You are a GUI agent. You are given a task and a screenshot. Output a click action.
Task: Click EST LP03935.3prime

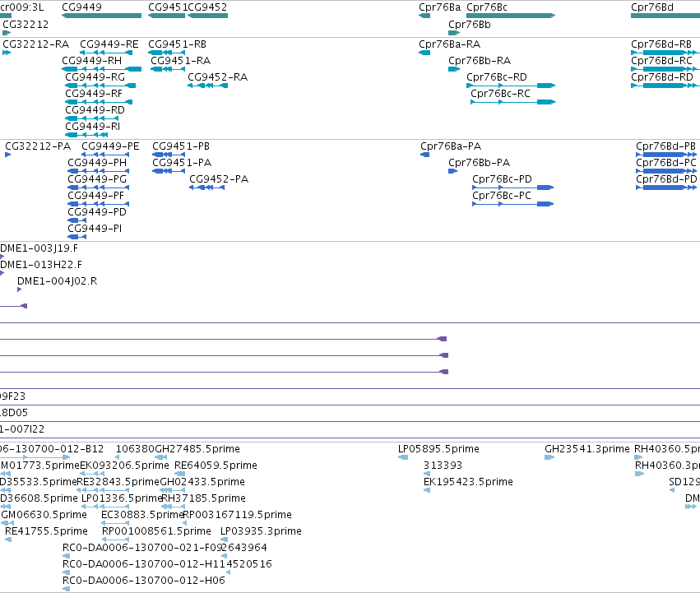(261, 531)
